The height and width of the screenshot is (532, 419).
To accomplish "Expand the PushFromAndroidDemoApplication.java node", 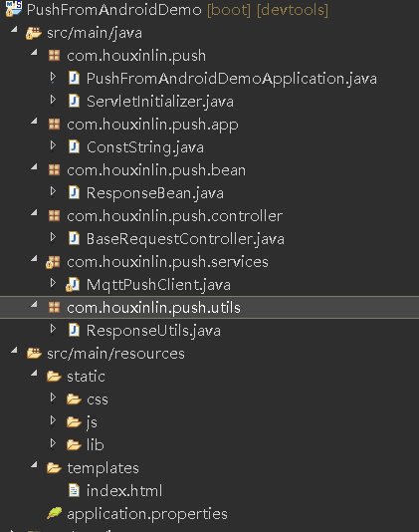I will coord(53,78).
